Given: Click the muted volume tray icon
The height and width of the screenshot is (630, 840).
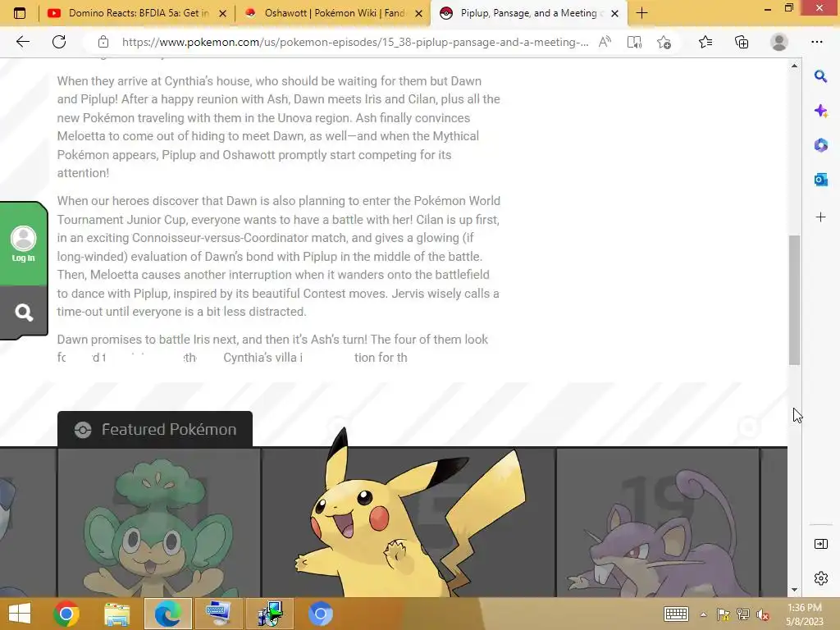Looking at the screenshot, I should 762,614.
